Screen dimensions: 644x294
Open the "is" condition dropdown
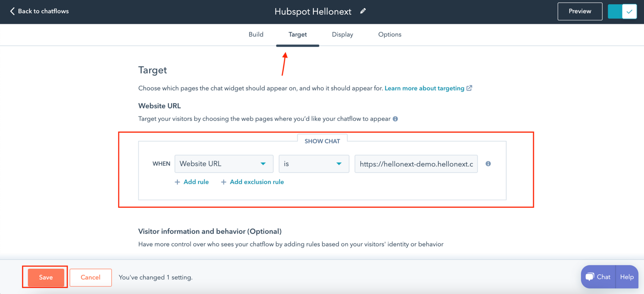314,164
